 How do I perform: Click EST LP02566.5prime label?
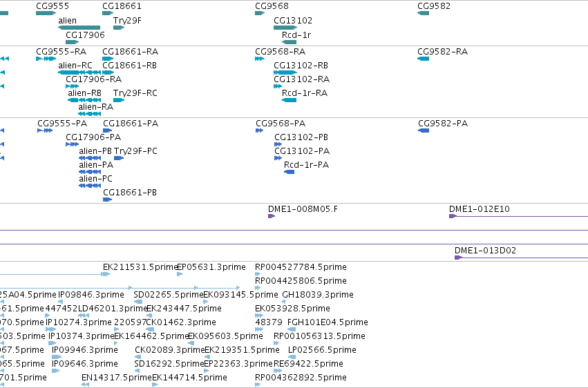coord(322,350)
